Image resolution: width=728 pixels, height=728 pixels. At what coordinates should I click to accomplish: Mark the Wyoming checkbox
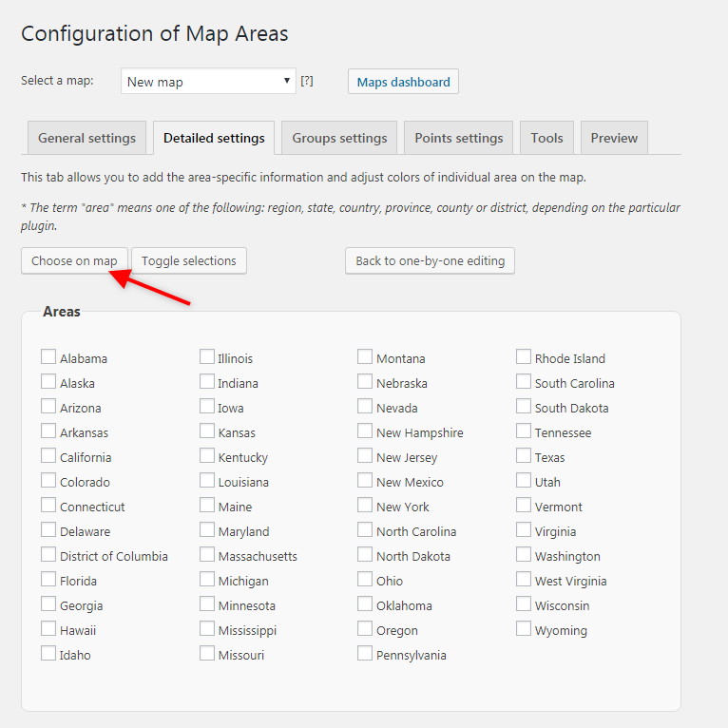coord(524,629)
